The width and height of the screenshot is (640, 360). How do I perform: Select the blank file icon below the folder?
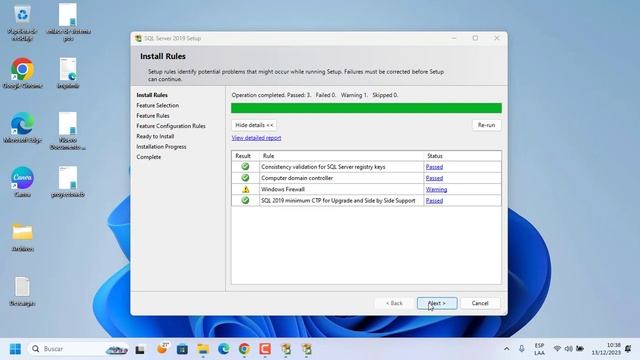pos(22,287)
